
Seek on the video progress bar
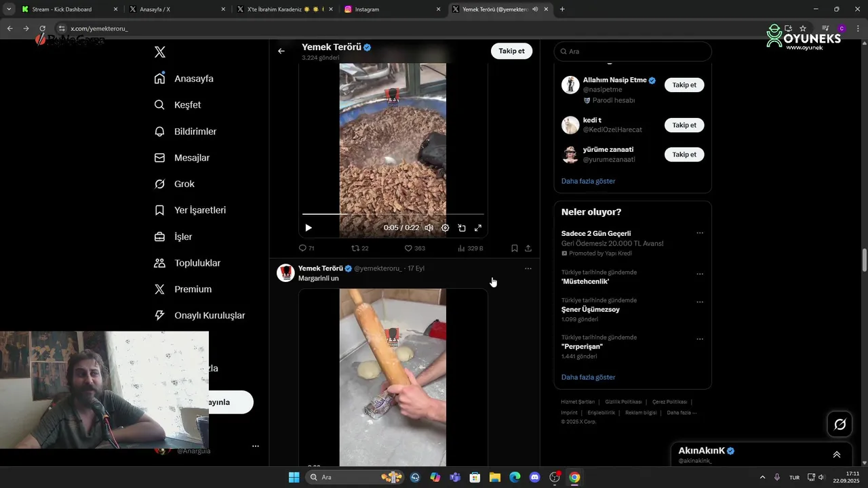(x=393, y=214)
